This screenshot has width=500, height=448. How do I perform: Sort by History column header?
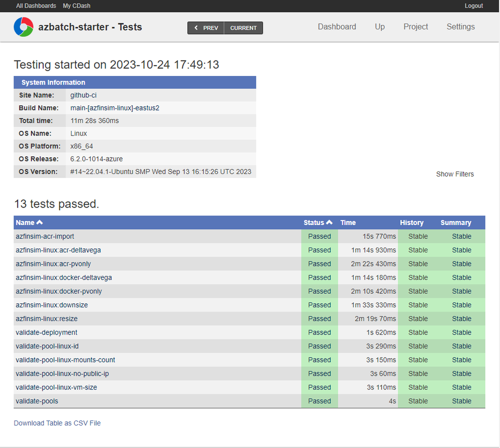(412, 222)
